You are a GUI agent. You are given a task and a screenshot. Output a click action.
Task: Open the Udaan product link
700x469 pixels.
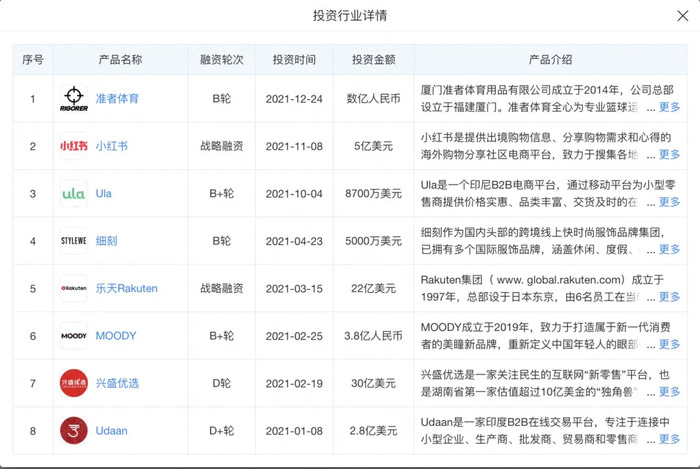tap(112, 431)
